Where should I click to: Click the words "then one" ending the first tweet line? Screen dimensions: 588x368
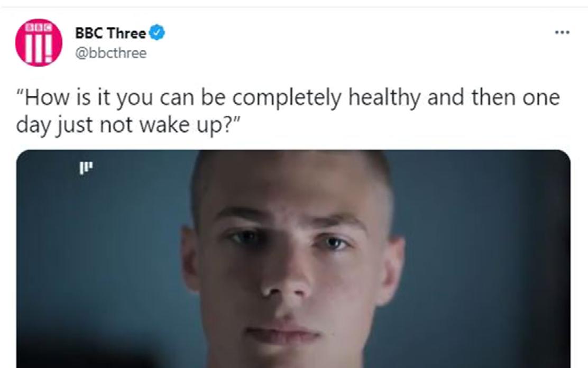(516, 97)
